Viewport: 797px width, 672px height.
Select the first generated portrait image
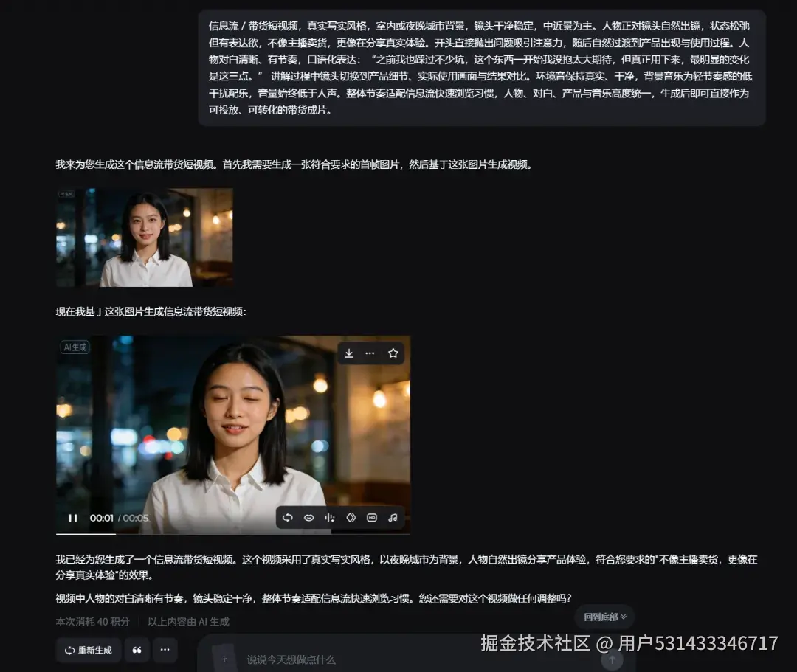(x=144, y=238)
